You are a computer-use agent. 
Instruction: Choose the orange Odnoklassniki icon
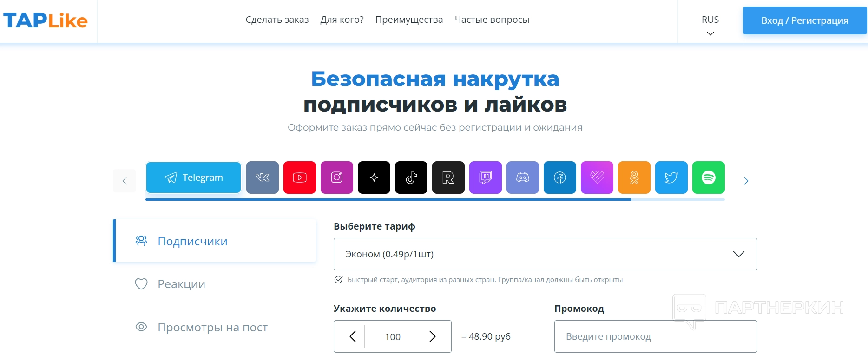(x=634, y=177)
